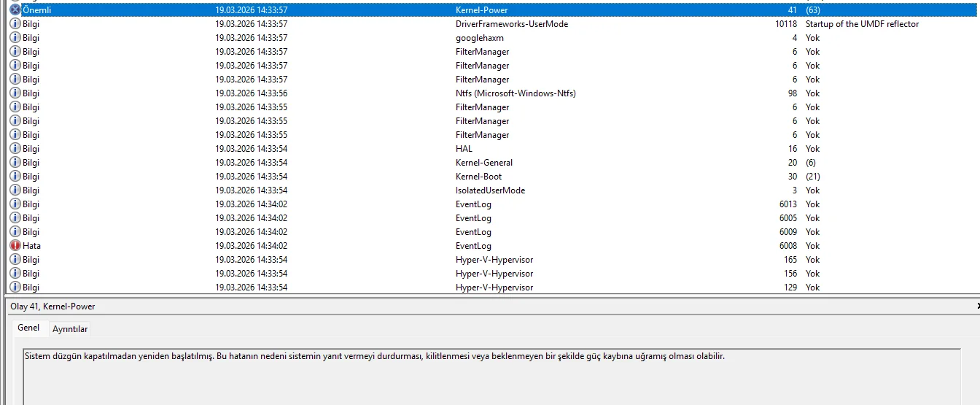
Task: Click event ID 30 in the Kernel-Boot row
Action: pyautogui.click(x=793, y=177)
